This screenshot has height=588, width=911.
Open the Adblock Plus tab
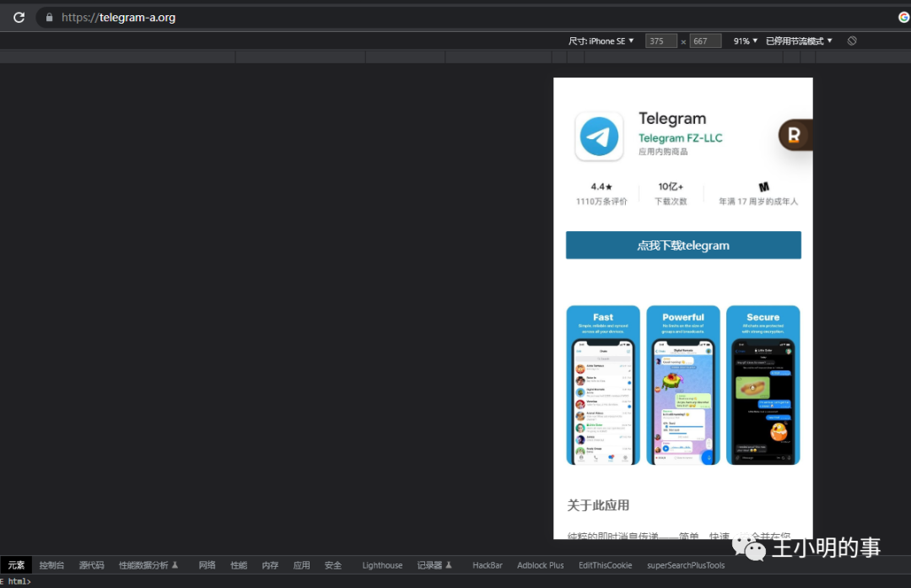(541, 564)
